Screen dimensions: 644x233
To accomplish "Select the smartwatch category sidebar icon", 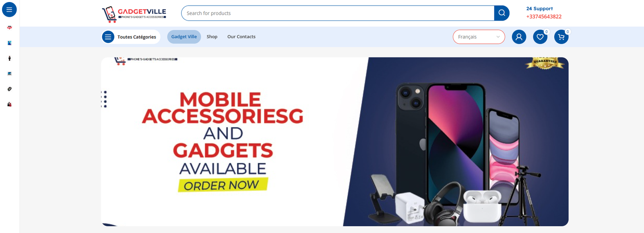I will coord(9,58).
